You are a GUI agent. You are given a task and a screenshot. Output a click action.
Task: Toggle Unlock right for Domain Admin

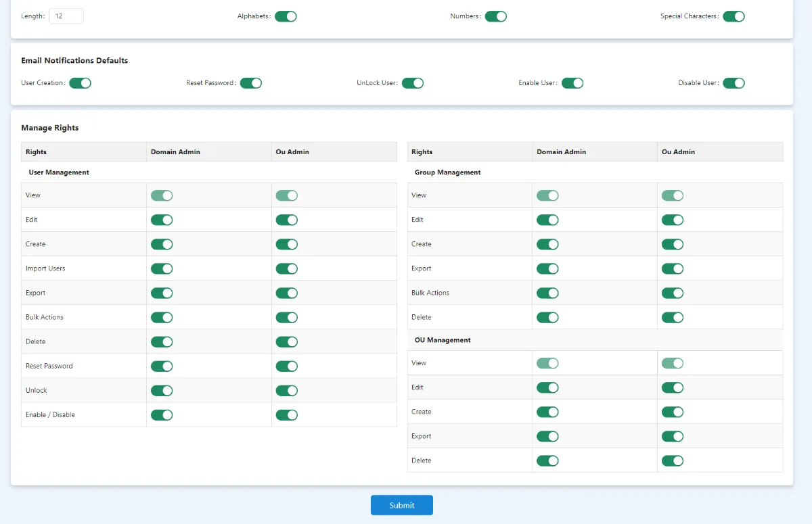pyautogui.click(x=162, y=390)
